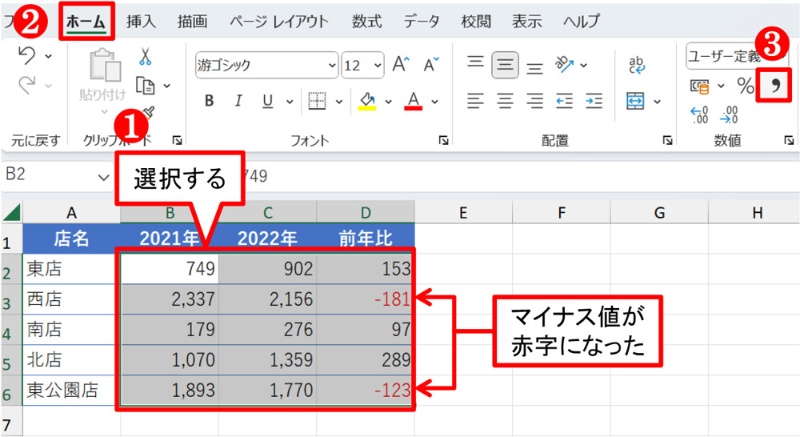Open Number group dialog launcher
Image resolution: width=800 pixels, height=437 pixels.
[789, 140]
